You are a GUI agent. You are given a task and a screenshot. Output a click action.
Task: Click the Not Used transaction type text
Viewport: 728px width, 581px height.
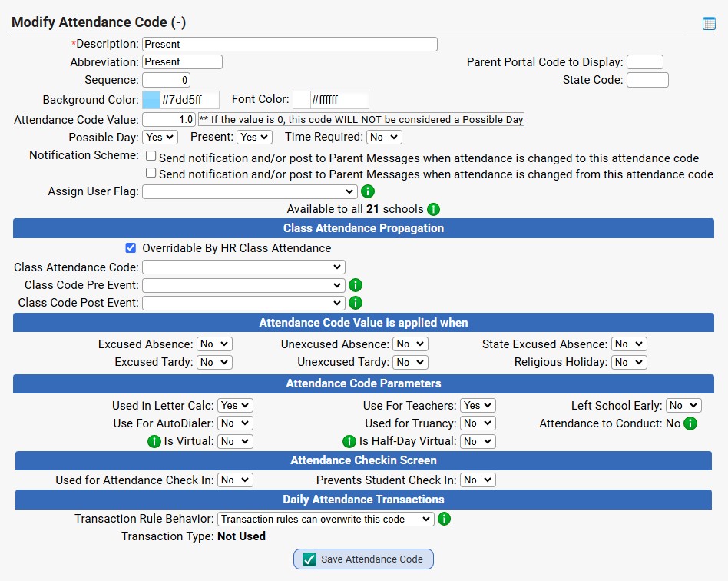[x=241, y=536]
